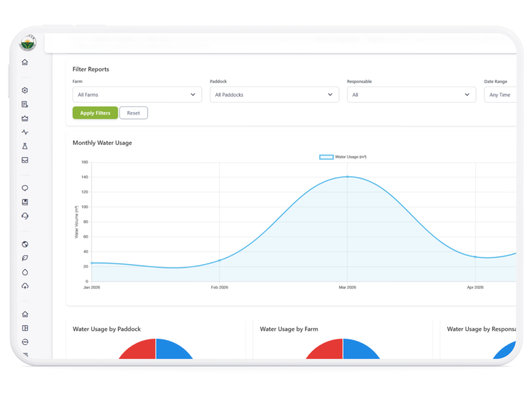Select the Apr 2026 data point on the chart
The image size is (532, 399).
(475, 257)
